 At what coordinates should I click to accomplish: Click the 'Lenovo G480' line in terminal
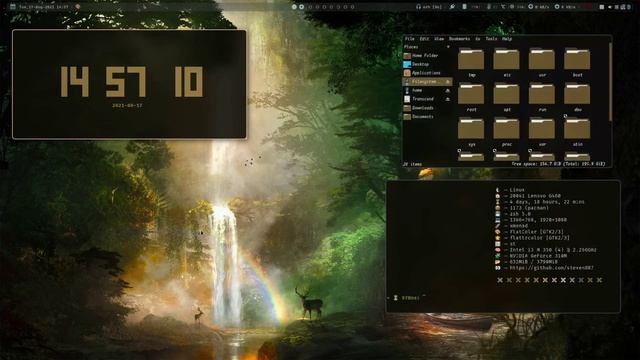[535, 196]
